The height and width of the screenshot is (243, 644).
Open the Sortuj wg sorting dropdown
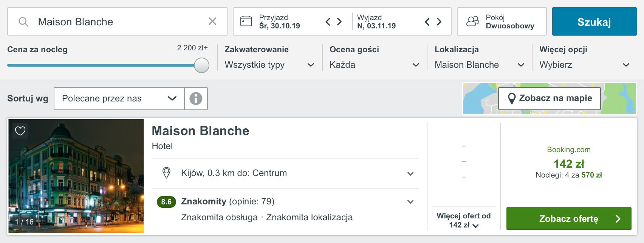point(119,99)
